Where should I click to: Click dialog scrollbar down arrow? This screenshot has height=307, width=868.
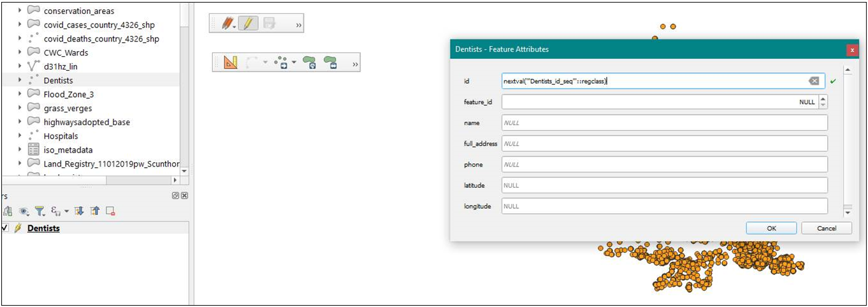click(848, 212)
